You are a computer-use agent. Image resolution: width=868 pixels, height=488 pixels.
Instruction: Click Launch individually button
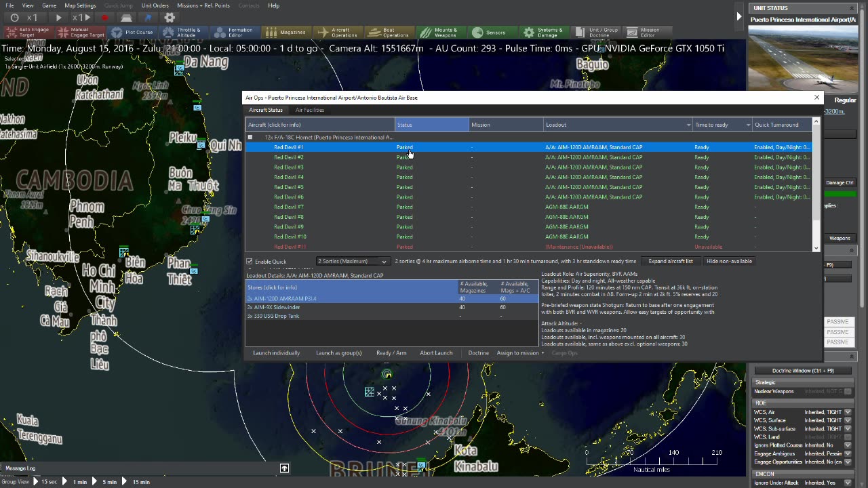[276, 353]
